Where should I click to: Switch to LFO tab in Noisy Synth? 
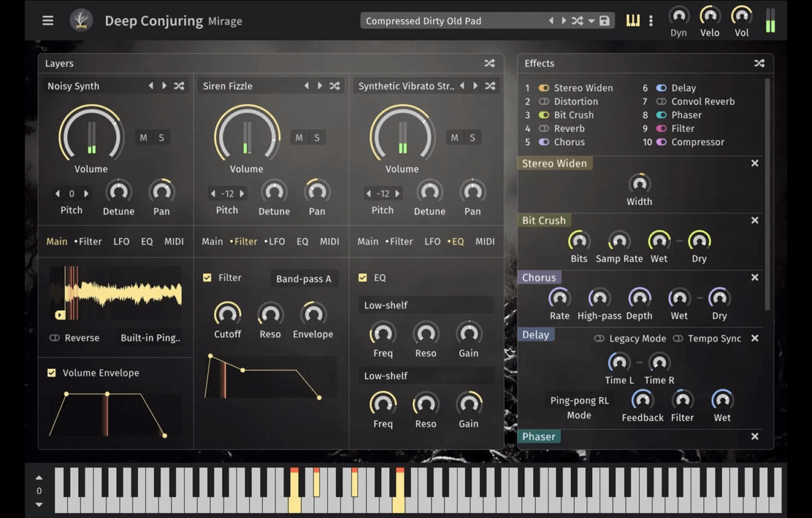pyautogui.click(x=121, y=242)
